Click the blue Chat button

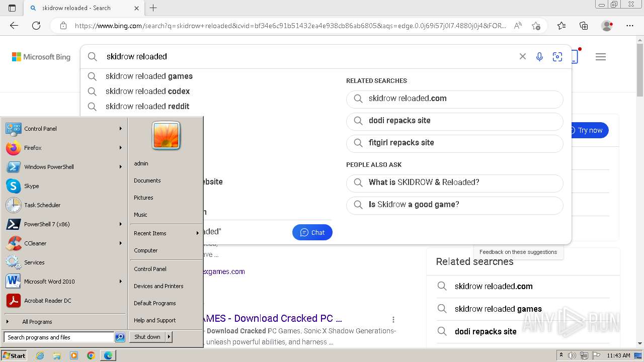pyautogui.click(x=312, y=232)
